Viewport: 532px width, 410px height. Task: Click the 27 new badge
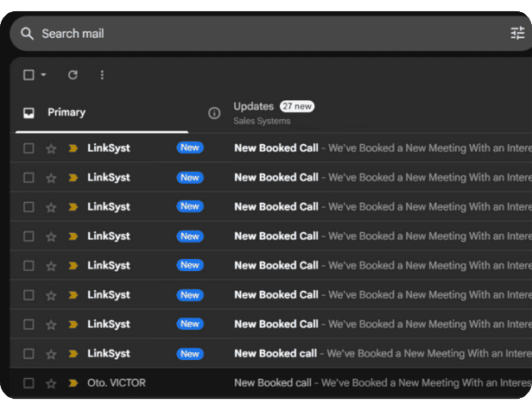tap(297, 106)
